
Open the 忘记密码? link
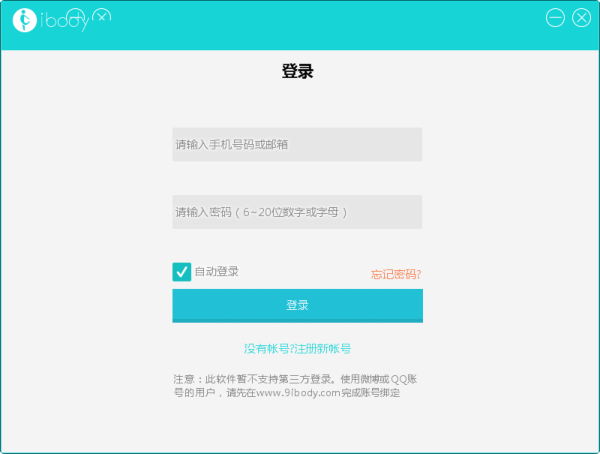396,274
